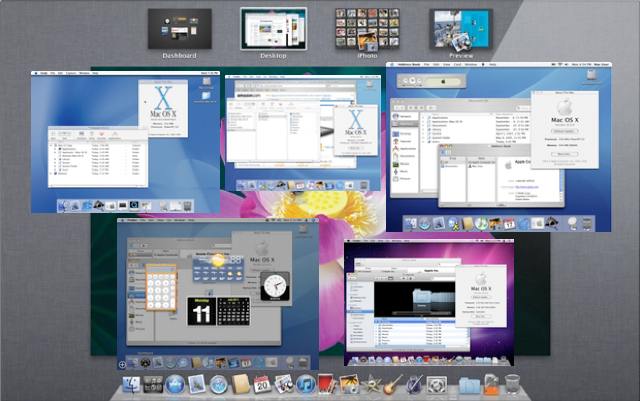
Task: Click the Mac OS X X logo in Cheetah About window
Action: click(163, 98)
